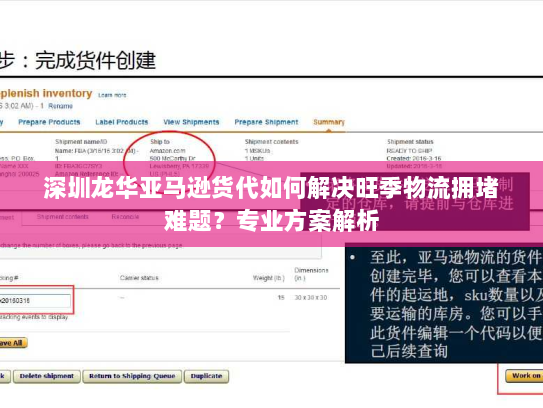Screen dimensions: 543x408
Task: Open the Shipment contents sub-tab
Action: coord(63,217)
